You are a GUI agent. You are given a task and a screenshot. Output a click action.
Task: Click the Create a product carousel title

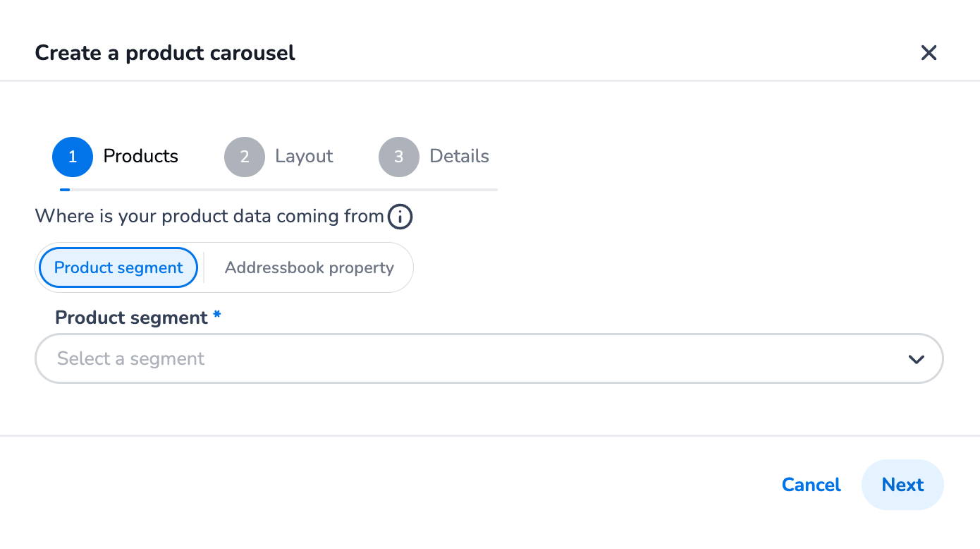point(165,53)
